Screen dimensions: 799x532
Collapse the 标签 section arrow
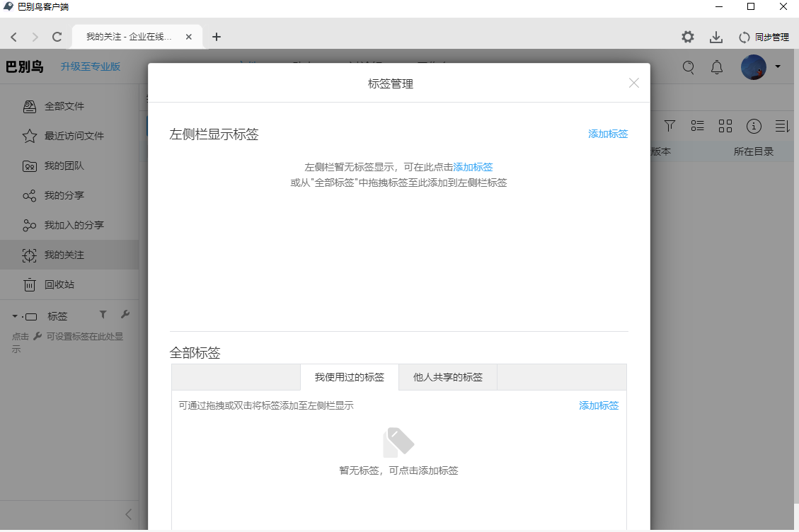coord(15,316)
